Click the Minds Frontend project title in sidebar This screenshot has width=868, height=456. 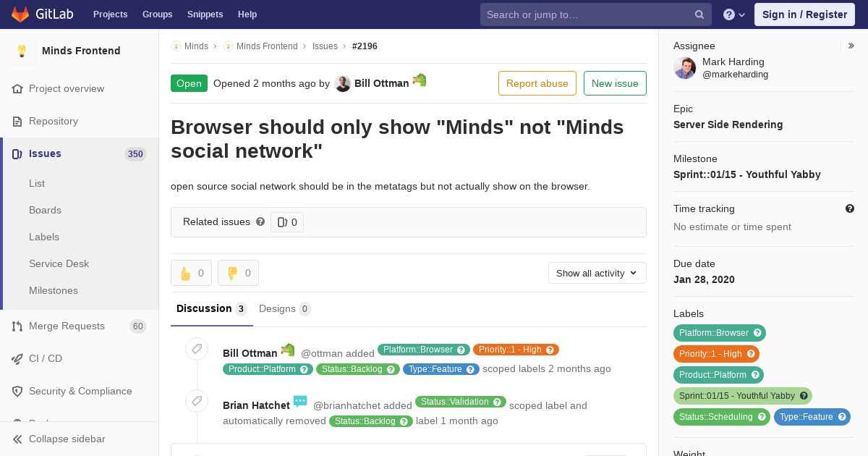tap(81, 51)
